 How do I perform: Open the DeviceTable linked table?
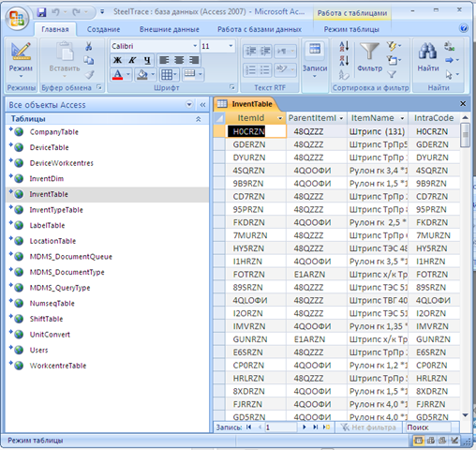49,147
